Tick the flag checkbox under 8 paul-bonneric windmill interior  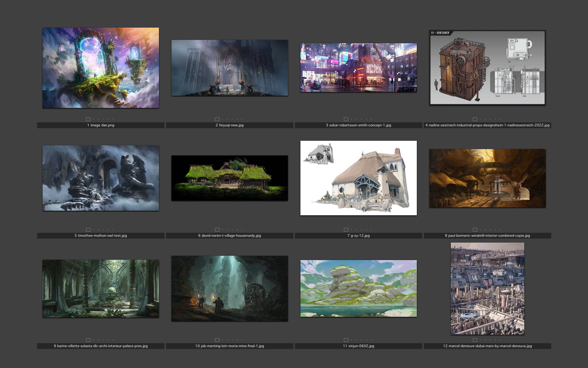pyautogui.click(x=475, y=229)
